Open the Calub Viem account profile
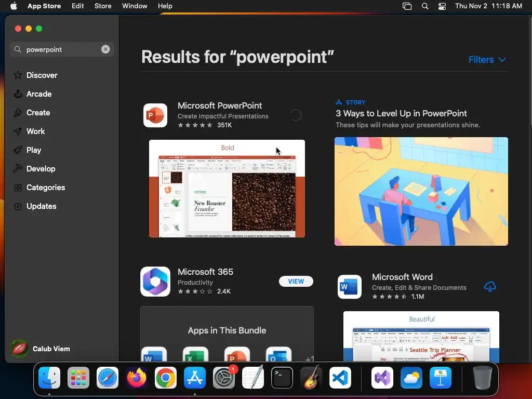The height and width of the screenshot is (399, 532). [x=41, y=349]
